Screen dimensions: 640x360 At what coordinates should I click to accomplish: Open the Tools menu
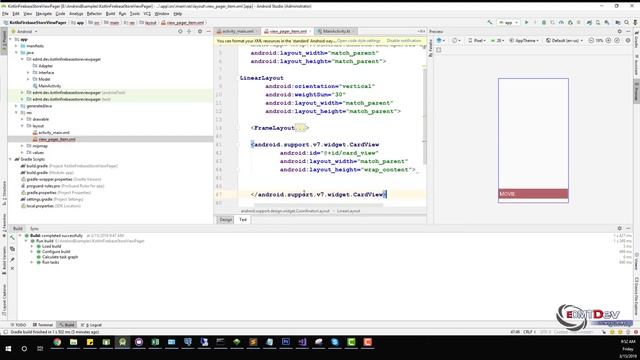pyautogui.click(x=134, y=13)
